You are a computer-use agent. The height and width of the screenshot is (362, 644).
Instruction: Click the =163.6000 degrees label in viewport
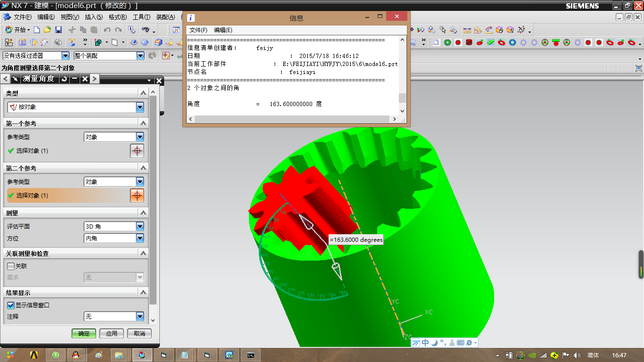tap(356, 239)
